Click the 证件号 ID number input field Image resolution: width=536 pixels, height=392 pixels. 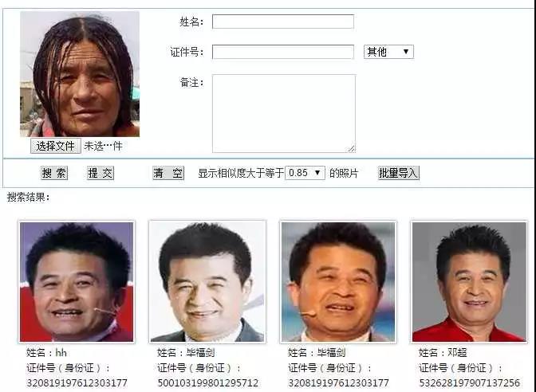pyautogui.click(x=282, y=52)
